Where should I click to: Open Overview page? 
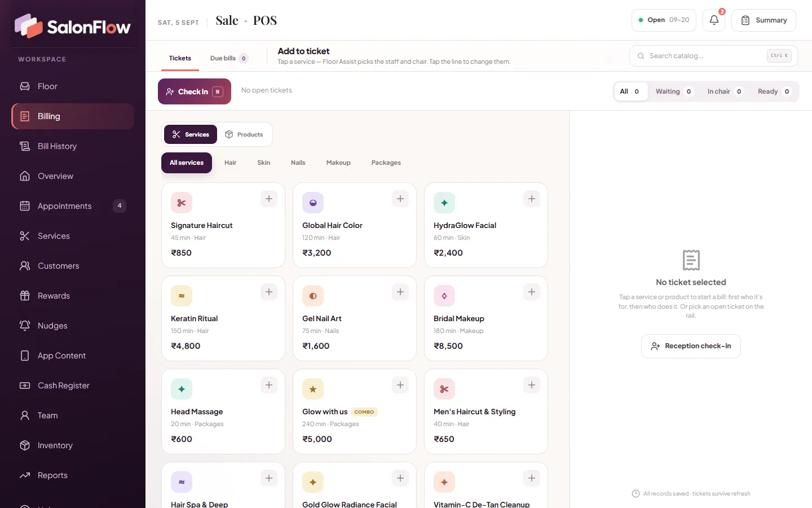coord(73,176)
